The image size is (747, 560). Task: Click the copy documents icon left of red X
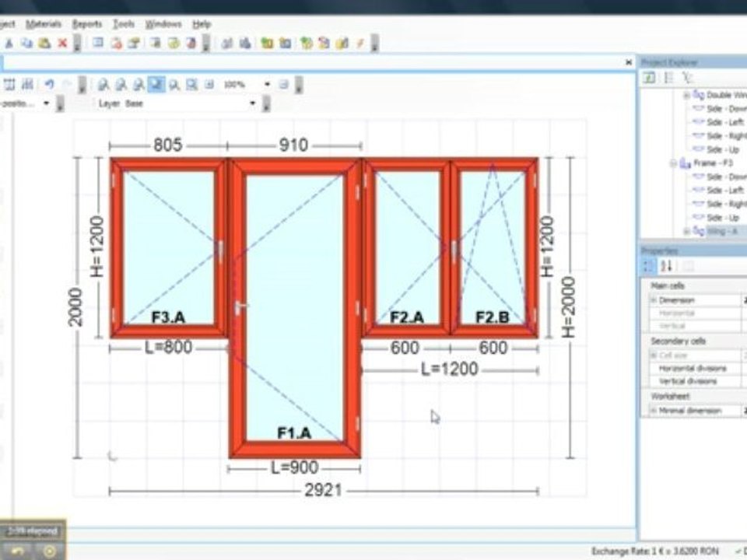[x=26, y=44]
